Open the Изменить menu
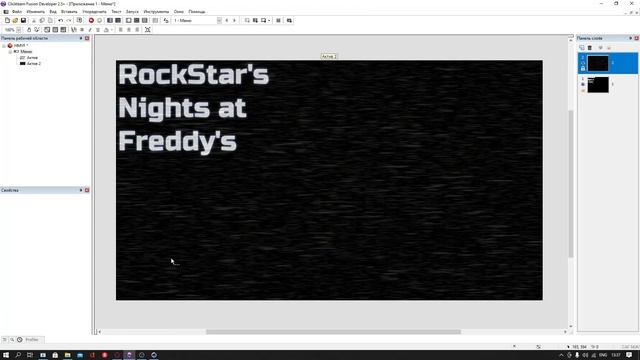Image resolution: width=640 pixels, height=360 pixels. [36, 12]
